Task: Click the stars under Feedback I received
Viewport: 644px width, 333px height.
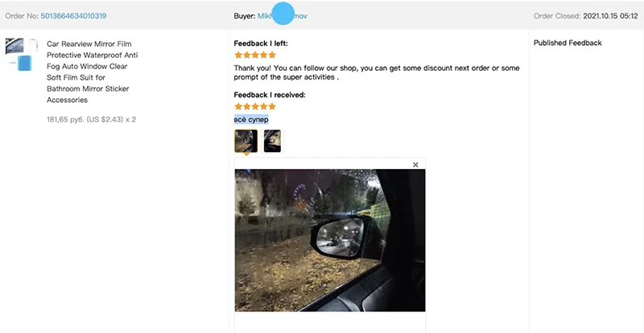Action: pyautogui.click(x=255, y=107)
